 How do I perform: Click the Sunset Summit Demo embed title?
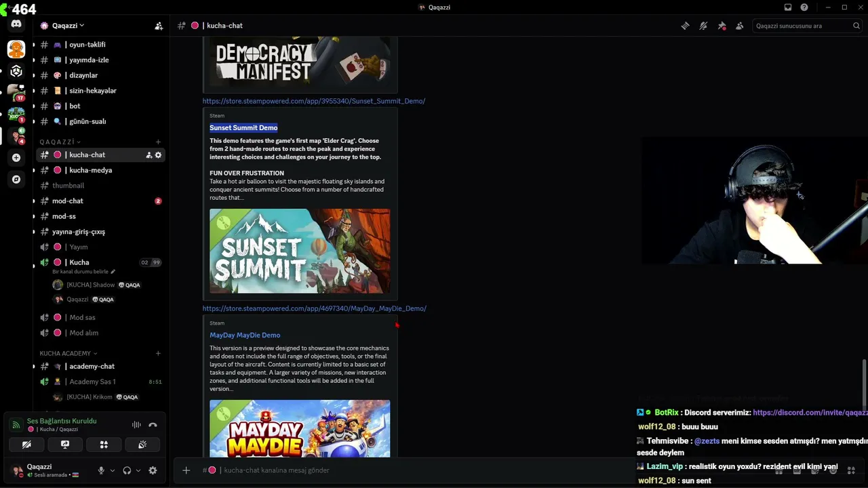tap(243, 127)
